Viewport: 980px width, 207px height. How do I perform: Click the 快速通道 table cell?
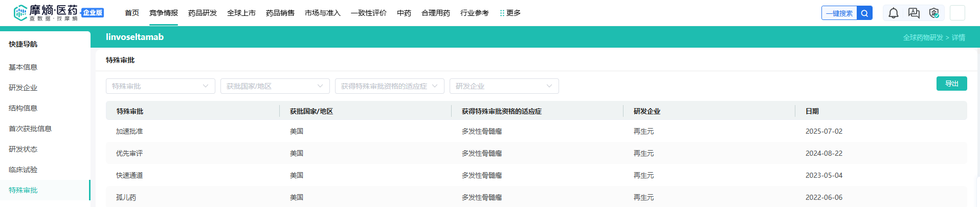[x=129, y=175]
